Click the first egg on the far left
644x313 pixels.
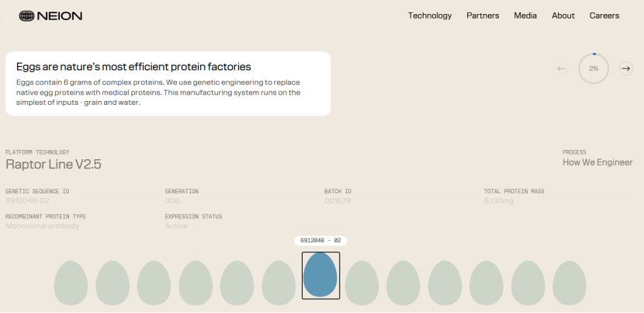(x=71, y=282)
